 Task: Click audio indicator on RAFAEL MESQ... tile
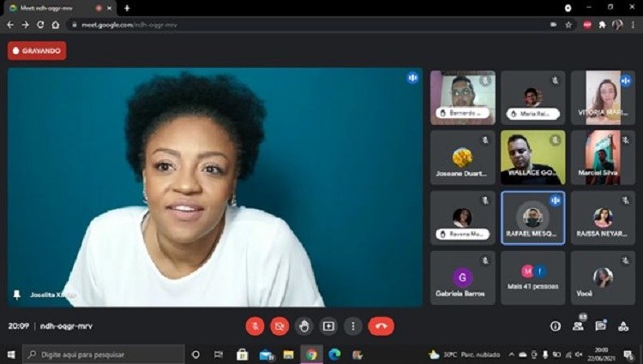pyautogui.click(x=556, y=200)
